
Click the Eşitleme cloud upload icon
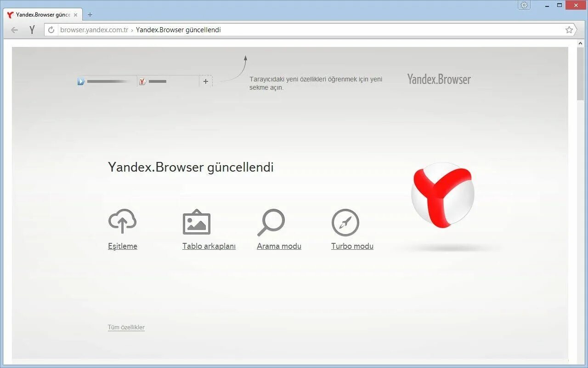(122, 222)
